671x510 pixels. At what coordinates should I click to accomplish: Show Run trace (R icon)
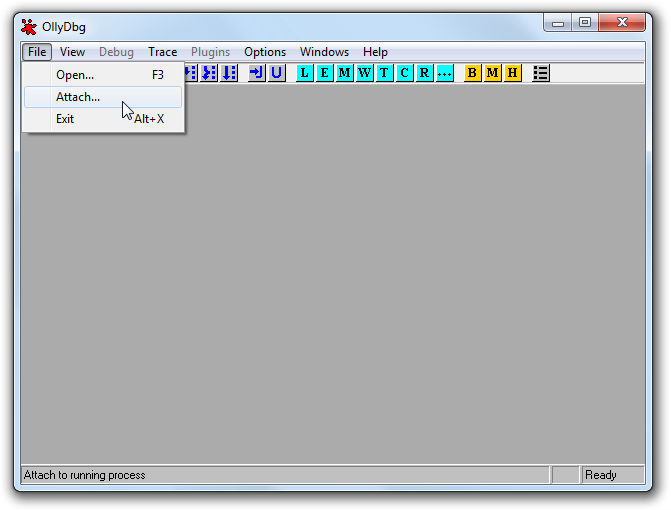tap(425, 73)
